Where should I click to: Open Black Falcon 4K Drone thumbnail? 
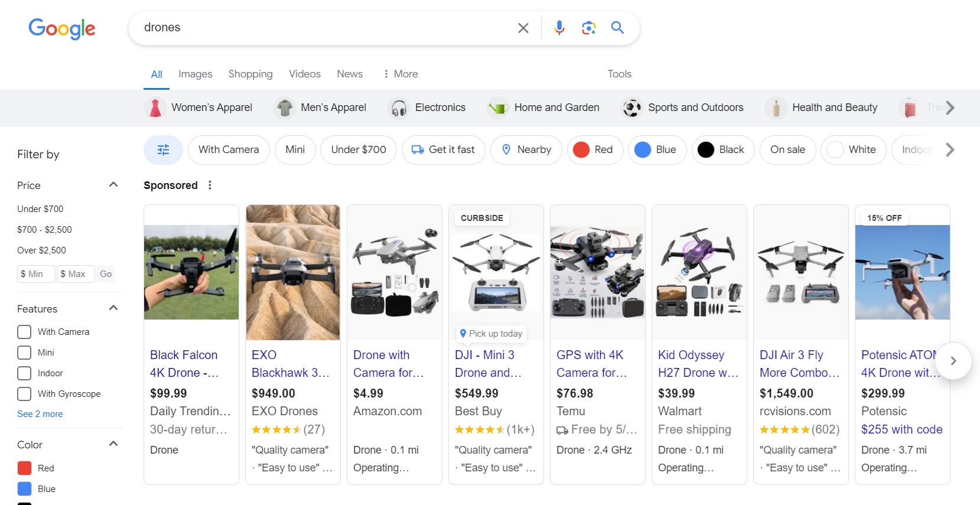[191, 272]
